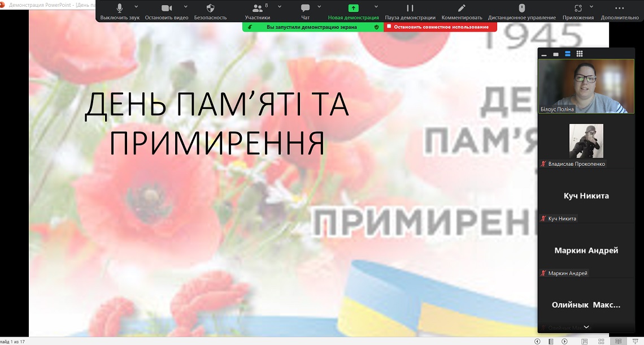This screenshot has width=644, height=345.
Task: Click the Демонстрация PowerPoint window title
Action: pyautogui.click(x=52, y=5)
